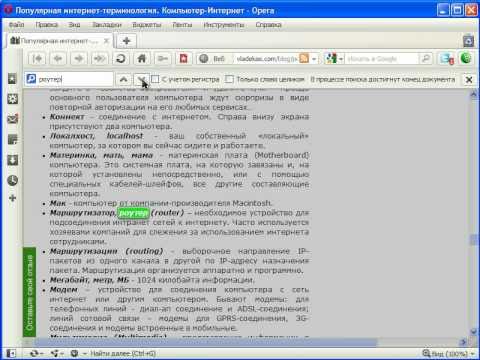This screenshot has width=480, height=360.
Task: Close the find-in-page bar
Action: click(469, 80)
